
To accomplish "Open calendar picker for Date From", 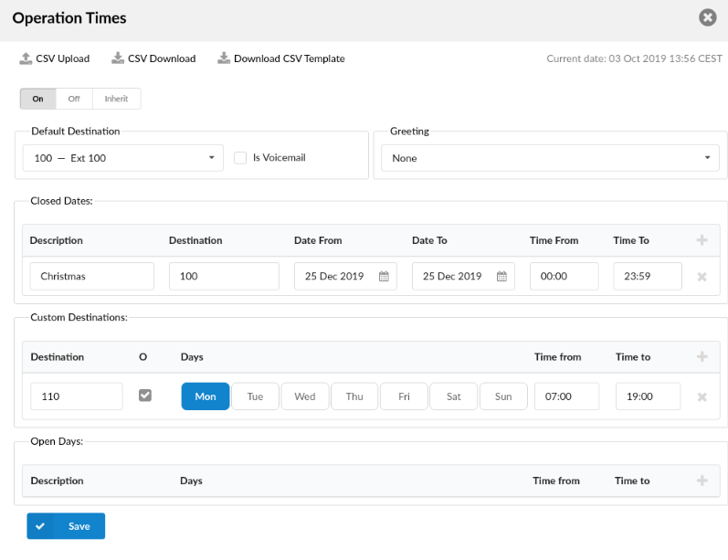I will tap(384, 276).
